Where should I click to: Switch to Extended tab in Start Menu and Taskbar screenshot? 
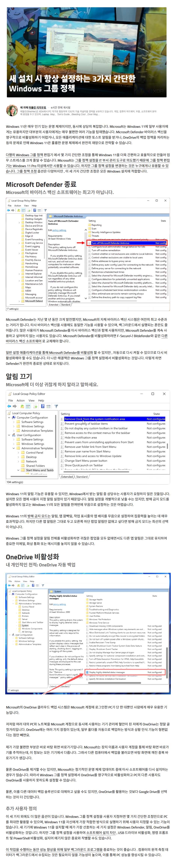pyautogui.click(x=67, y=477)
